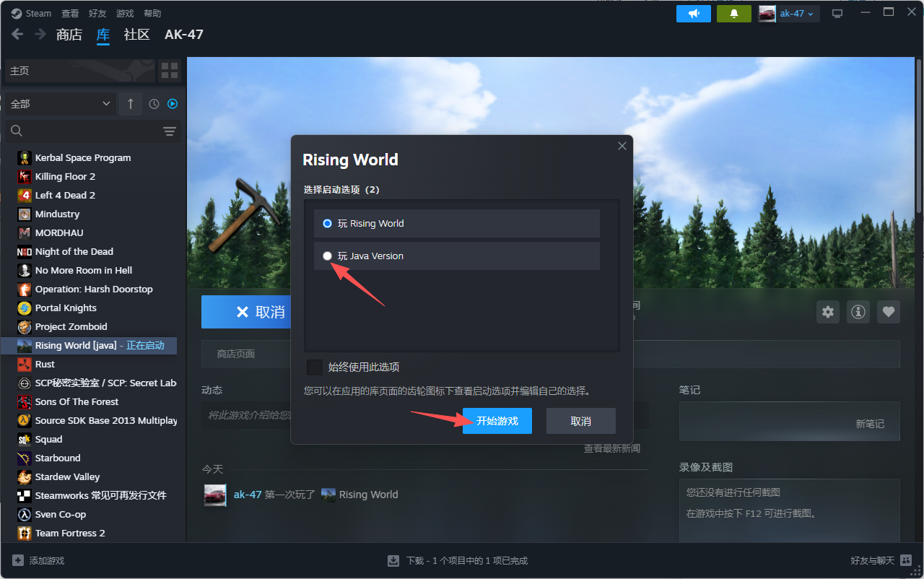
Task: Click the favorite heart icon
Action: [889, 312]
